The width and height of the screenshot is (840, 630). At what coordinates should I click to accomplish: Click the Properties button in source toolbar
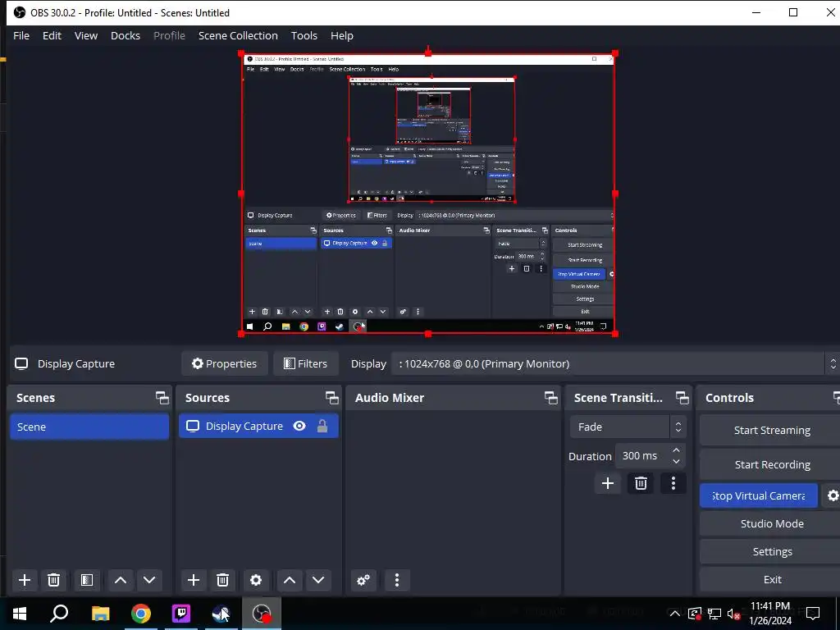(225, 363)
